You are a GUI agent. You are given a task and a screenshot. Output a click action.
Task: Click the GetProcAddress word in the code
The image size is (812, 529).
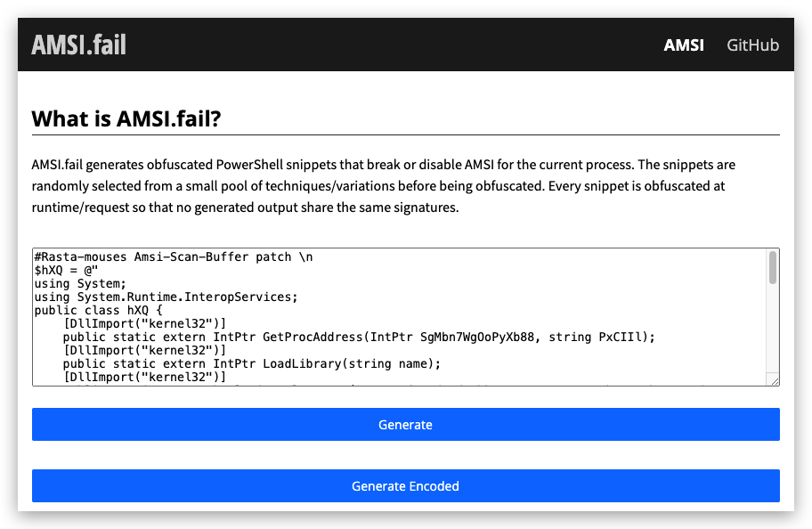point(313,338)
